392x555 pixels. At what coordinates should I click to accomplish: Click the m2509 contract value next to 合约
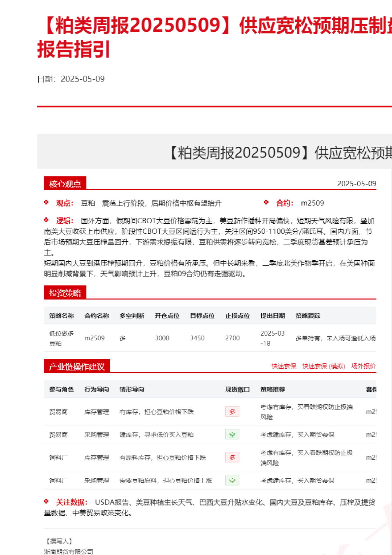[x=312, y=203]
